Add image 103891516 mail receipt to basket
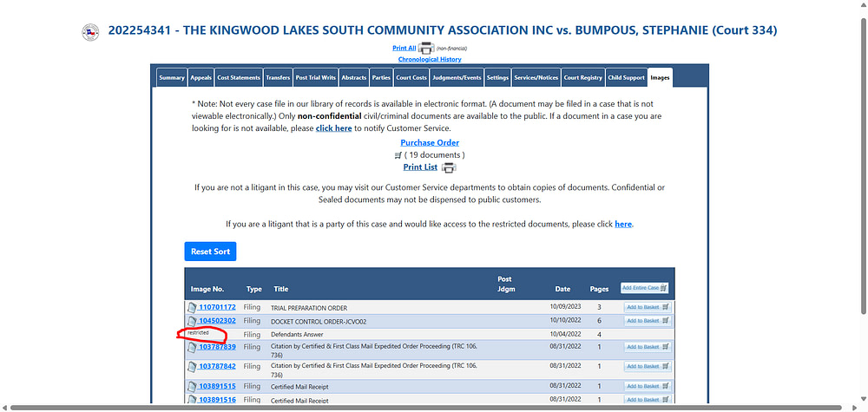The width and height of the screenshot is (868, 412). 648,400
